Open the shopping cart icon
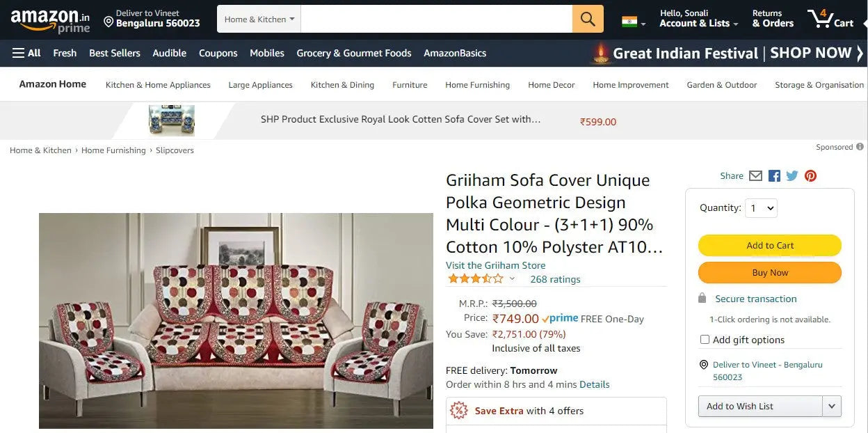Screen dimensions: 868x433 click(x=830, y=19)
